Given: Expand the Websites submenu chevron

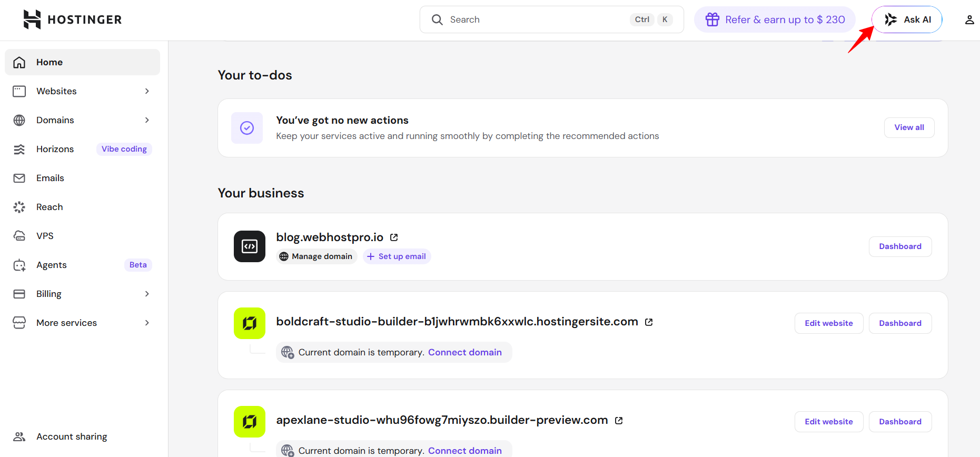Looking at the screenshot, I should click(147, 91).
